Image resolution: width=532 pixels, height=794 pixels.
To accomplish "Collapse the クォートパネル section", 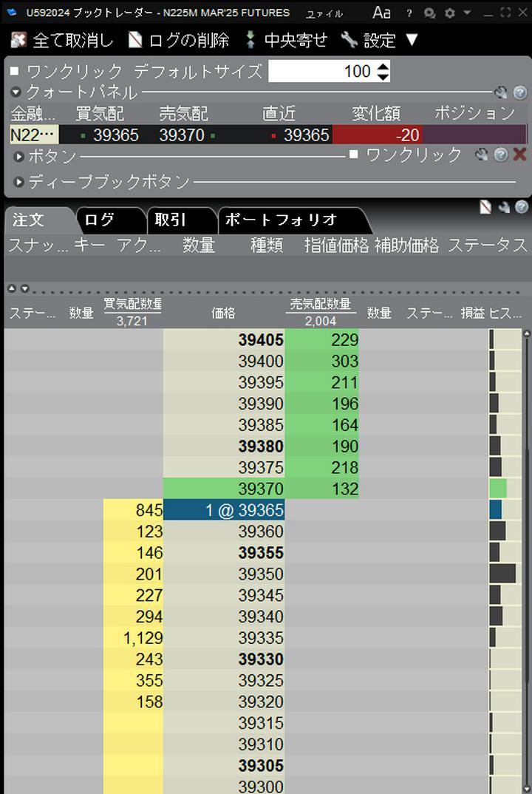I will click(x=16, y=92).
